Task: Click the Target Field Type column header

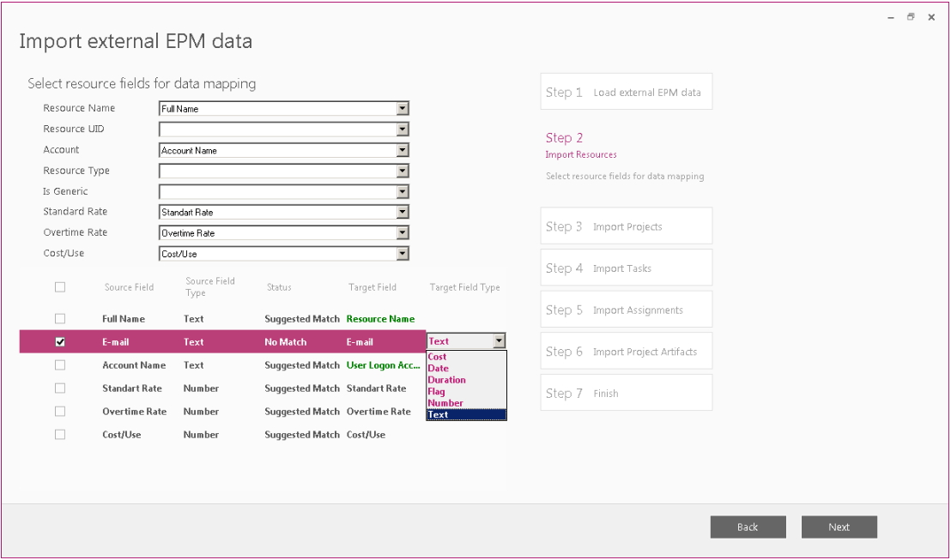Action: coord(465,287)
